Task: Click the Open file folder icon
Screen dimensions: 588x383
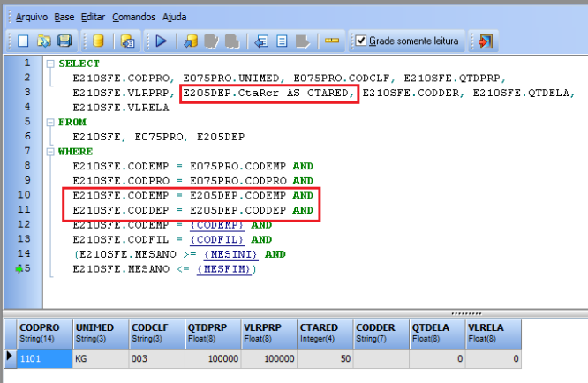Action: [44, 41]
